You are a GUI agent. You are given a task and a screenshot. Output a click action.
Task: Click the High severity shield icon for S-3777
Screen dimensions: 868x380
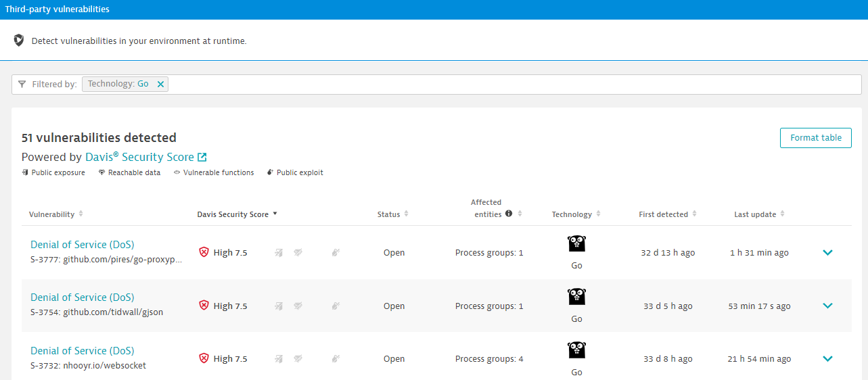pos(204,252)
